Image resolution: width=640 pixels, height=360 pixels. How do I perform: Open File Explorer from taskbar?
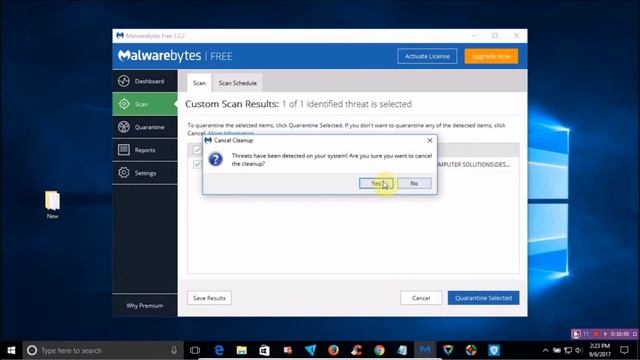pyautogui.click(x=242, y=350)
